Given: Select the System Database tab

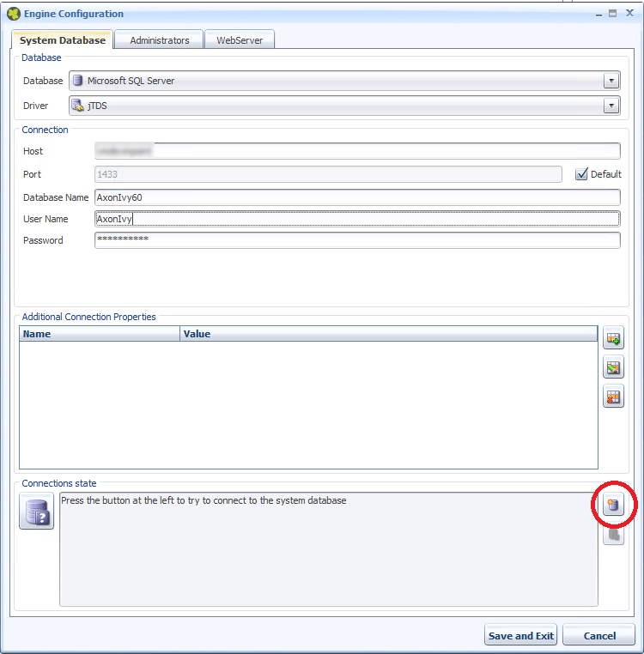Looking at the screenshot, I should pyautogui.click(x=63, y=40).
